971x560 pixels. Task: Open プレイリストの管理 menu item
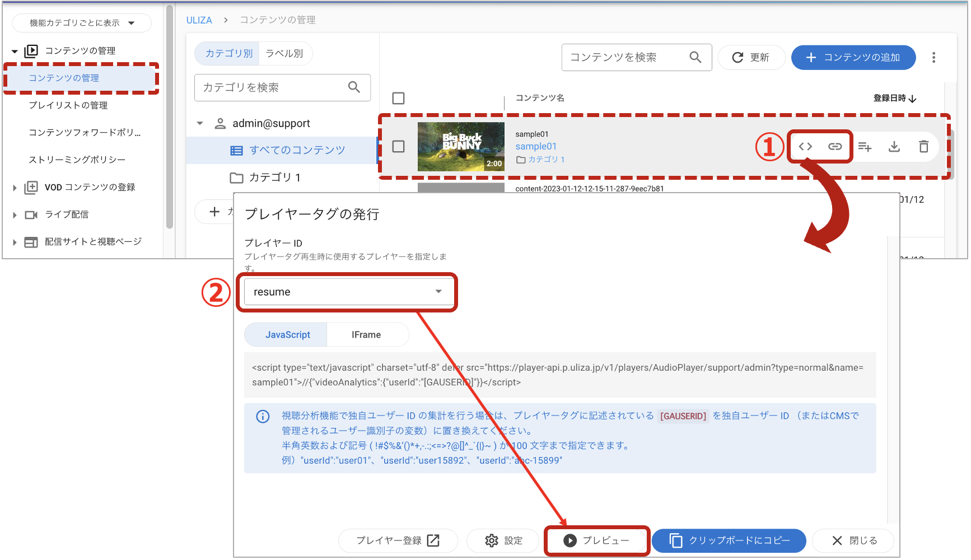pos(68,105)
